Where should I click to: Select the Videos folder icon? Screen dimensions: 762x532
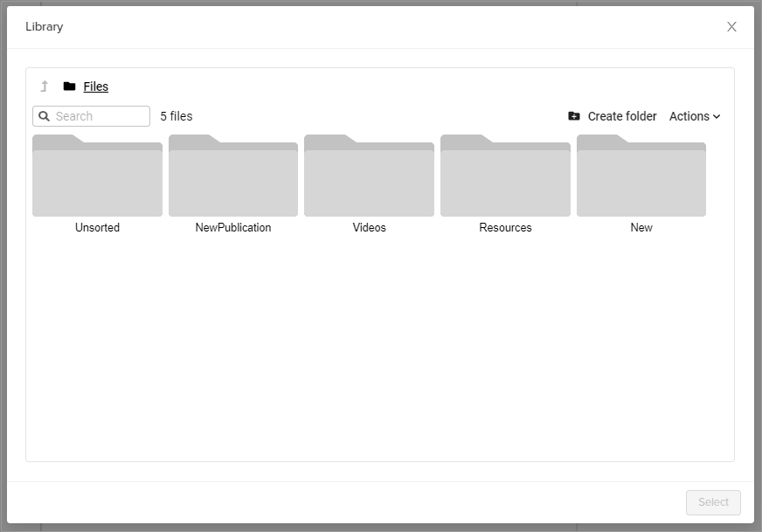coord(369,176)
